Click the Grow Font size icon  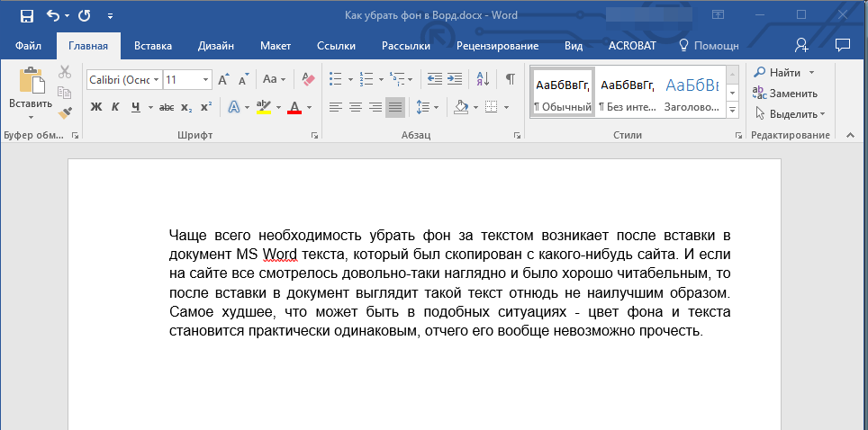224,79
